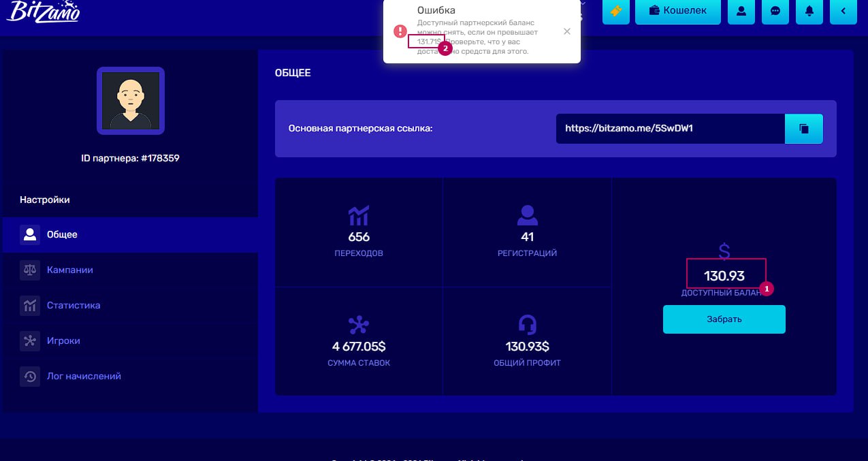This screenshot has height=461, width=868.
Task: Open Кампании in the sidebar
Action: [x=69, y=270]
